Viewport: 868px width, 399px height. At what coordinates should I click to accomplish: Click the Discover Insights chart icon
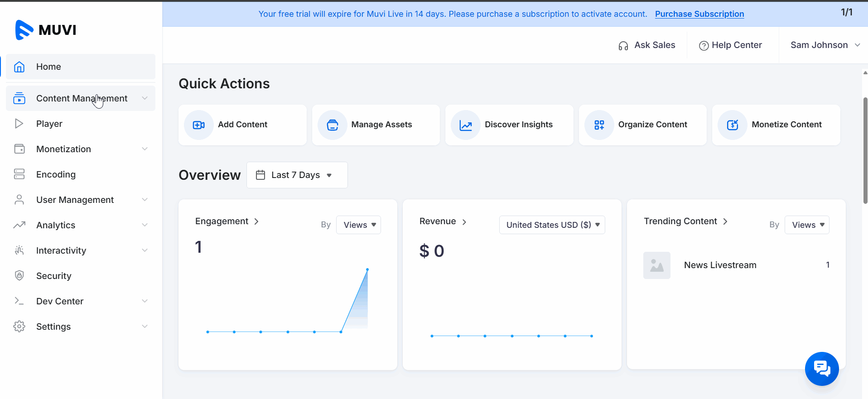(x=466, y=125)
